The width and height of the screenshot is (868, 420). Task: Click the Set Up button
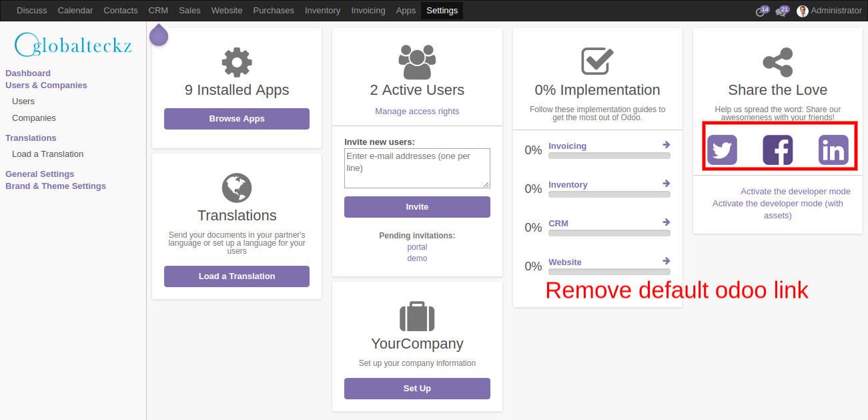pyautogui.click(x=417, y=389)
